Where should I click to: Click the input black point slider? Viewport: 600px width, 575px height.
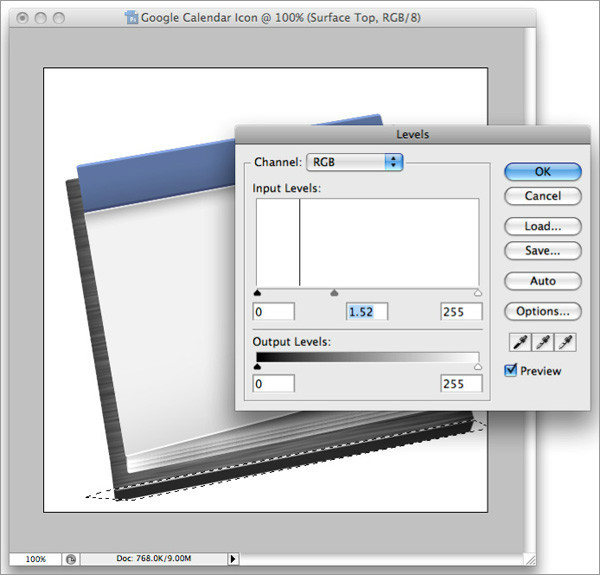click(258, 293)
